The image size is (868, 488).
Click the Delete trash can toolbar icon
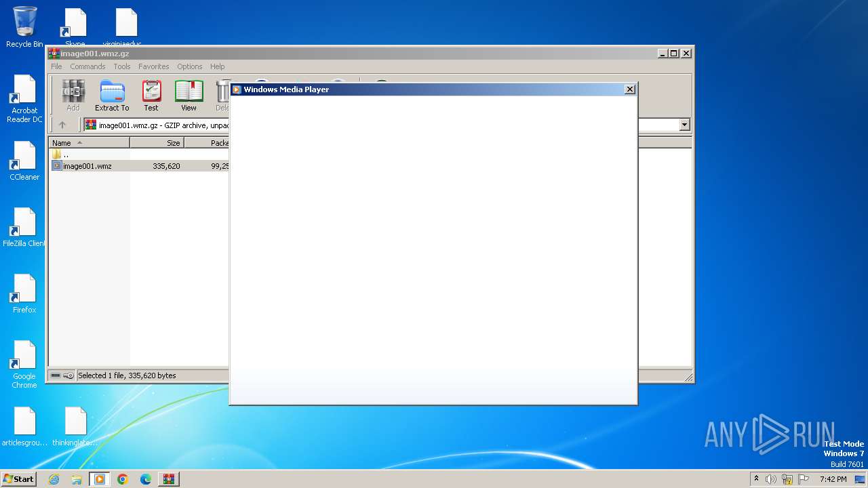click(x=222, y=96)
